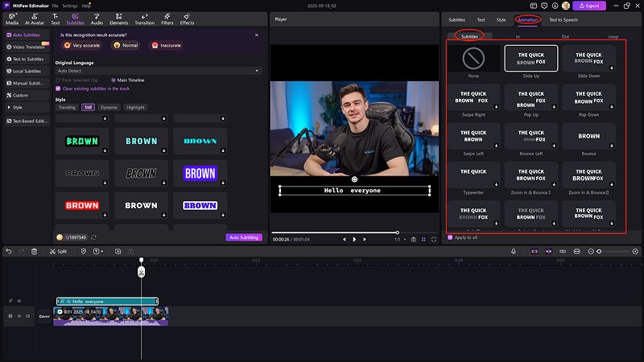Select the Main Timeline radio option
The width and height of the screenshot is (644, 362).
click(112, 80)
